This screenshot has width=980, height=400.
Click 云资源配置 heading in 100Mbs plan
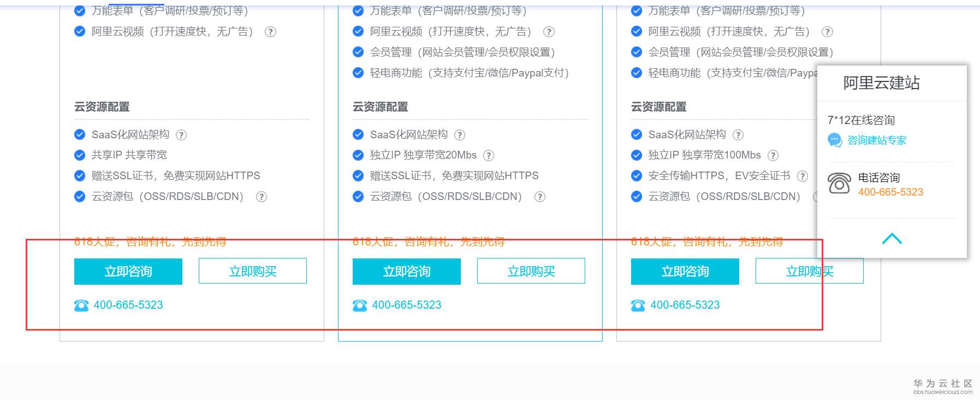[659, 107]
